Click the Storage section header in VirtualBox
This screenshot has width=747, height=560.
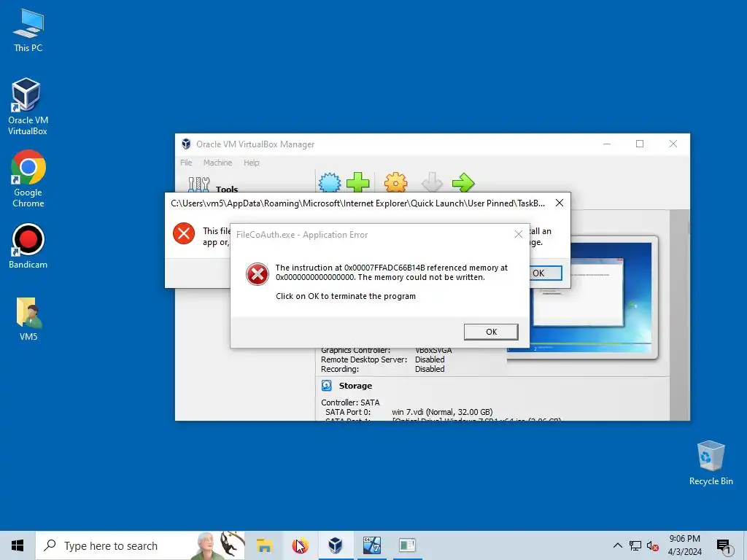[355, 386]
